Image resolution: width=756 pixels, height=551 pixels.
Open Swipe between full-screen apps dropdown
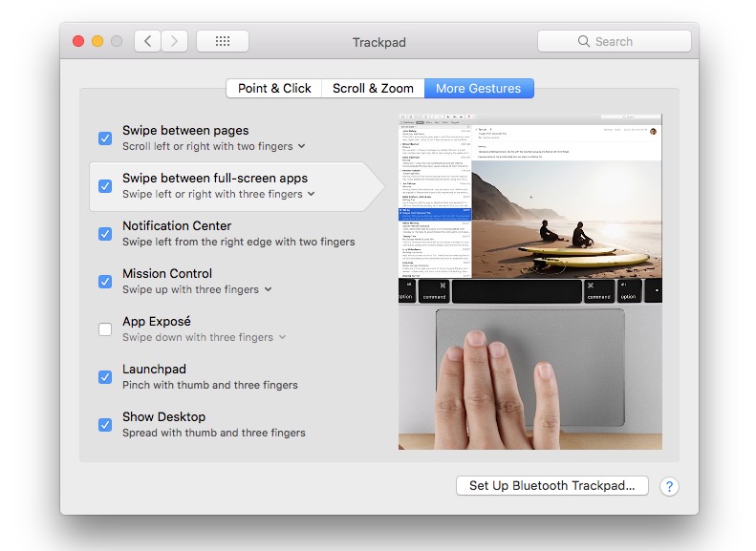[x=311, y=194]
